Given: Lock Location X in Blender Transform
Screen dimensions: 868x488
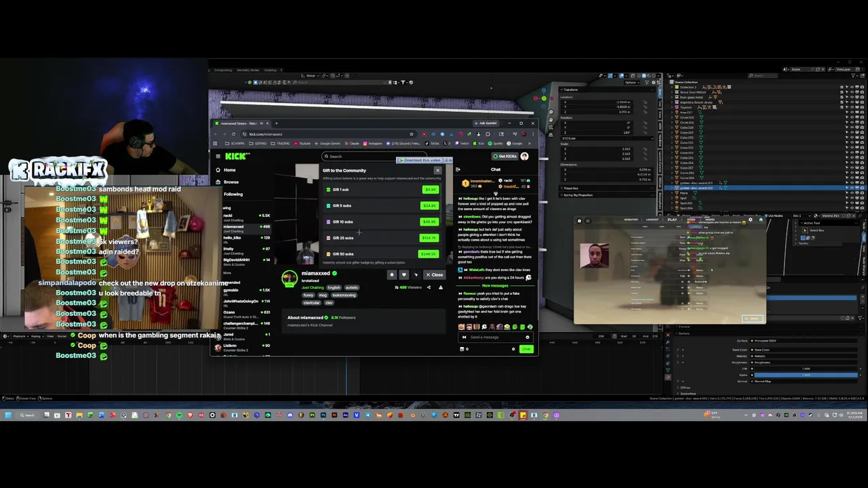Looking at the screenshot, I should pos(645,102).
